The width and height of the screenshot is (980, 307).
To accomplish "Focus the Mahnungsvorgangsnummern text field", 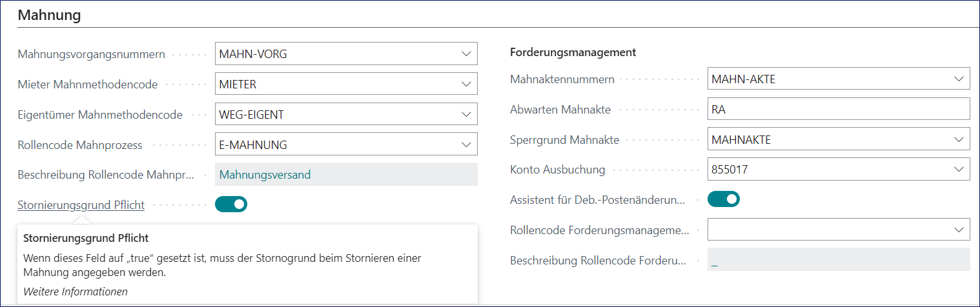I will coord(336,54).
